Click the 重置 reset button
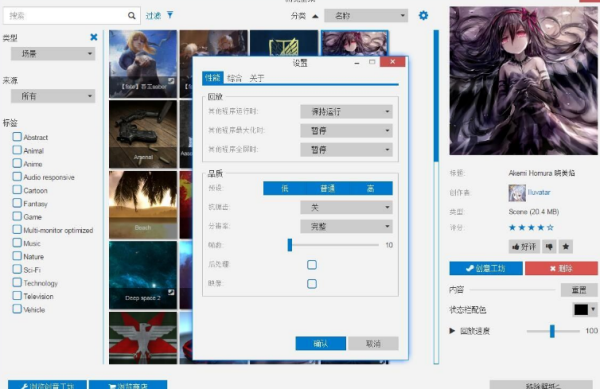The image size is (600, 389). [579, 290]
